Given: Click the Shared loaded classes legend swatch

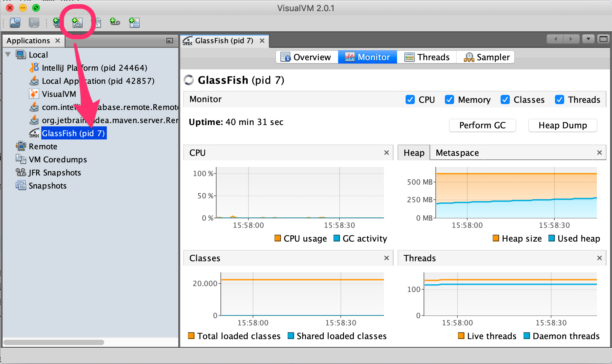Looking at the screenshot, I should tap(291, 336).
